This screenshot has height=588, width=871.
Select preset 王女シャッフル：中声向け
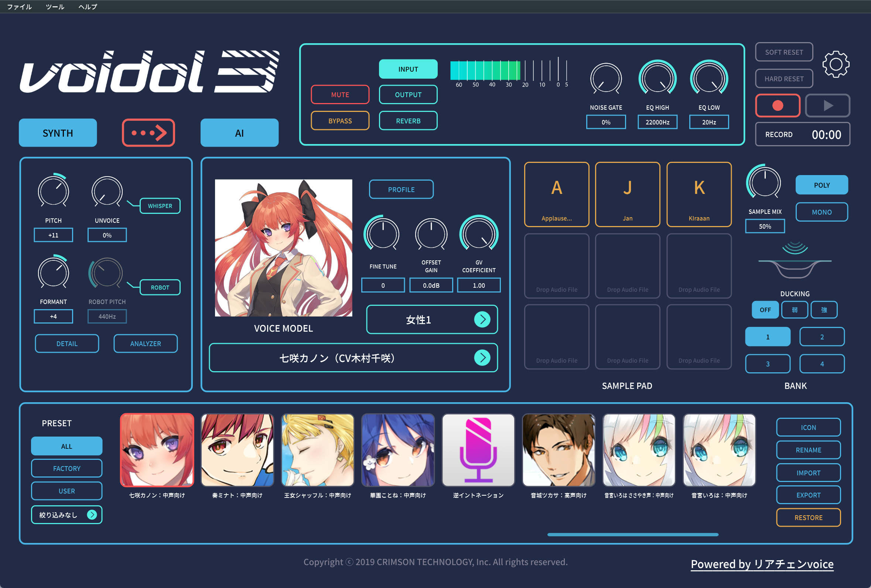317,450
